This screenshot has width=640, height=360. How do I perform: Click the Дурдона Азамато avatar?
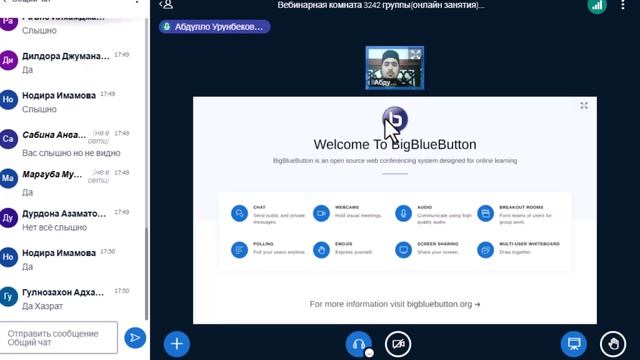click(x=8, y=218)
